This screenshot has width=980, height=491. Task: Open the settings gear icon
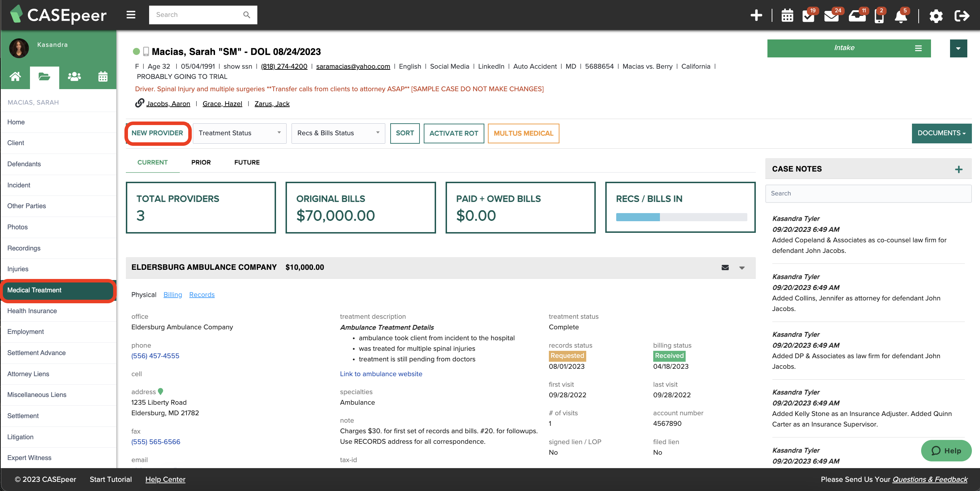pyautogui.click(x=936, y=16)
